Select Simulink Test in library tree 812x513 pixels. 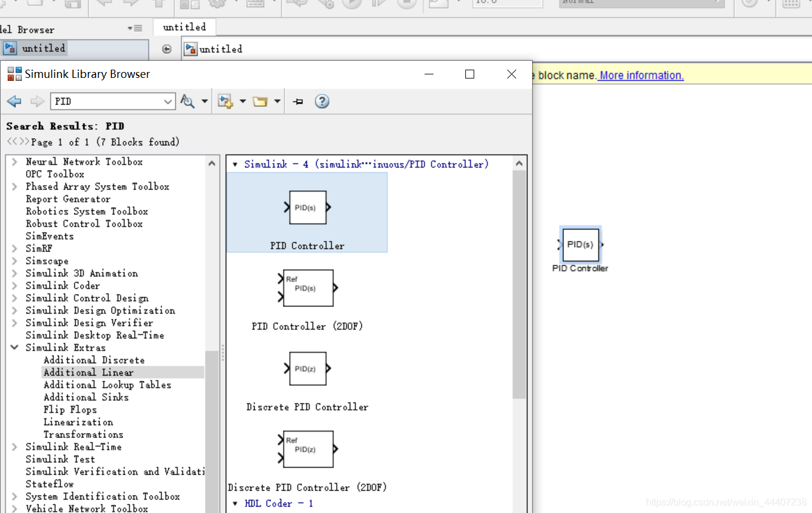coord(60,459)
